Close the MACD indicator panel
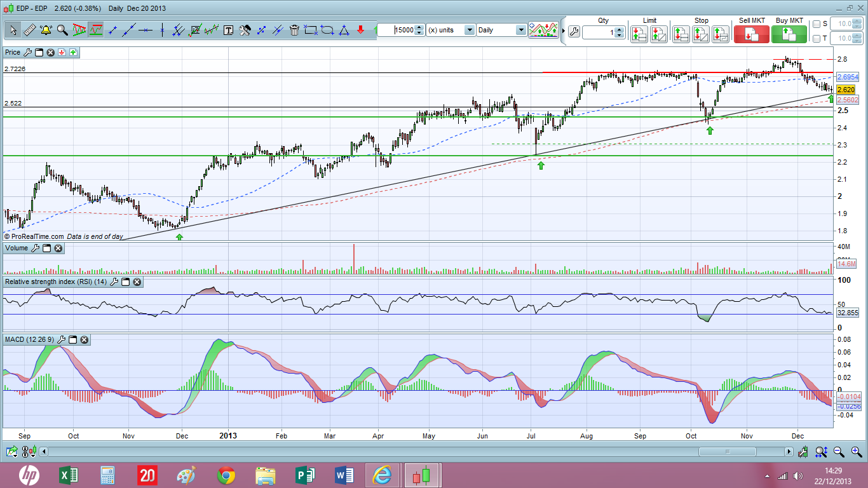868x488 pixels. (84, 340)
